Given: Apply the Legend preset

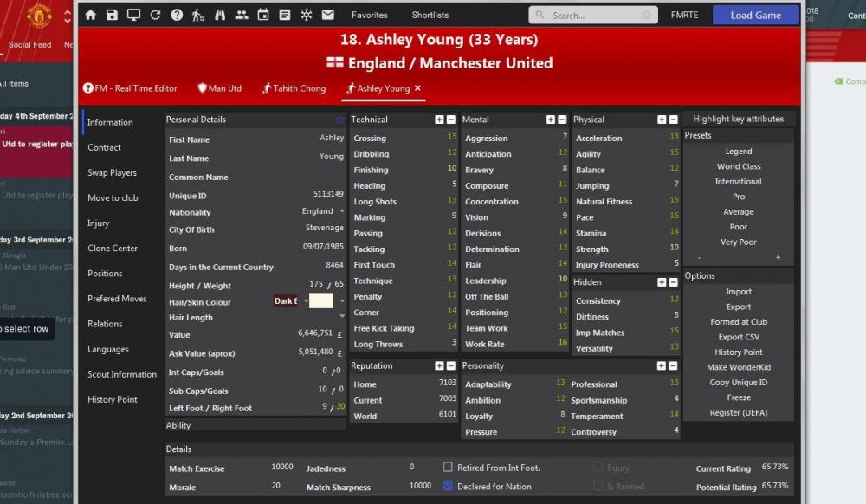Looking at the screenshot, I should 739,152.
